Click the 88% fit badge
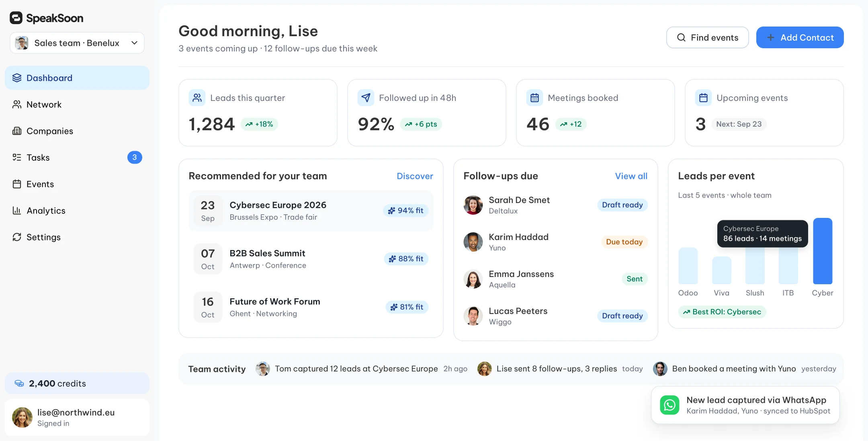Viewport: 868px width, 441px height. point(406,259)
